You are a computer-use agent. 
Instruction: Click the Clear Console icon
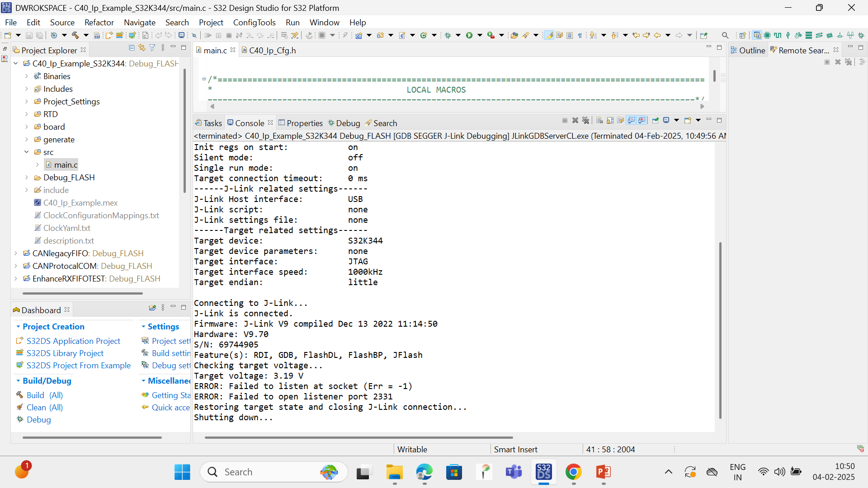[599, 121]
